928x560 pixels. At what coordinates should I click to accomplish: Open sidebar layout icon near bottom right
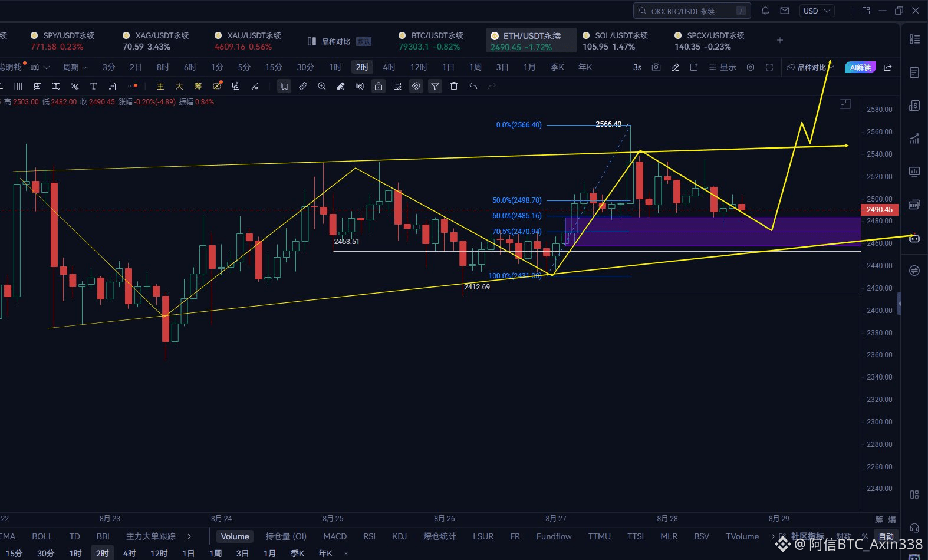pyautogui.click(x=914, y=495)
